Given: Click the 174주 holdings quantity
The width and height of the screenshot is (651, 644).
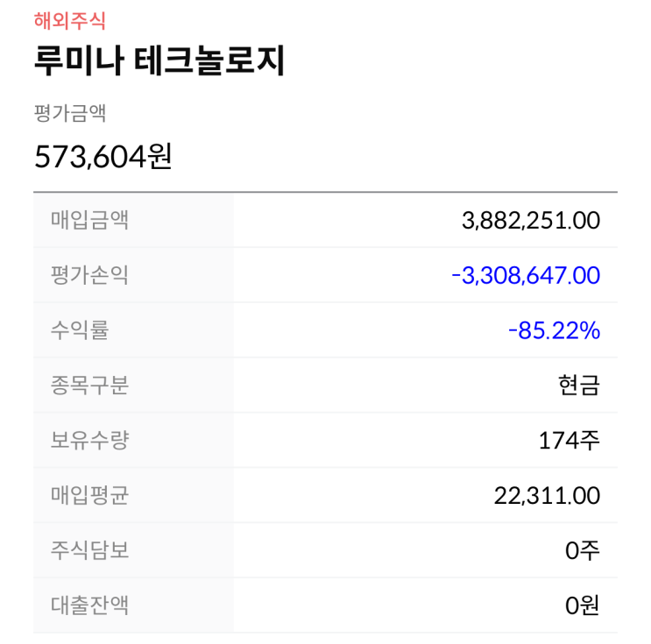Looking at the screenshot, I should 570,441.
